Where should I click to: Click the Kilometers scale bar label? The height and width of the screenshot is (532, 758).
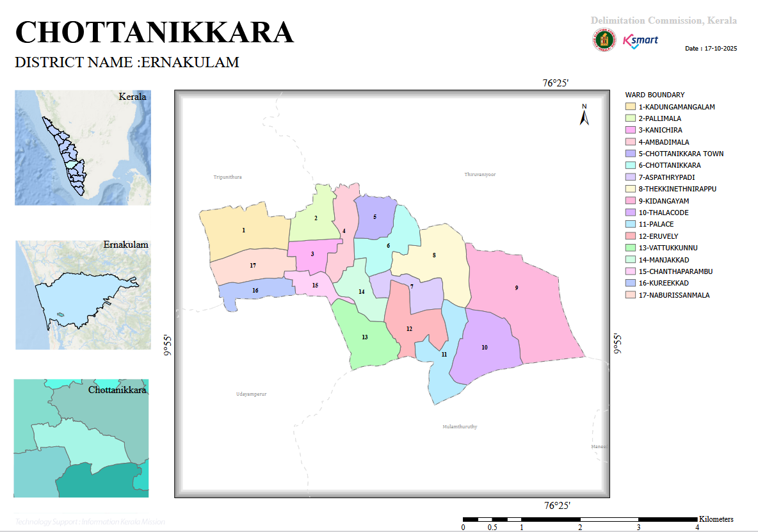(716, 519)
